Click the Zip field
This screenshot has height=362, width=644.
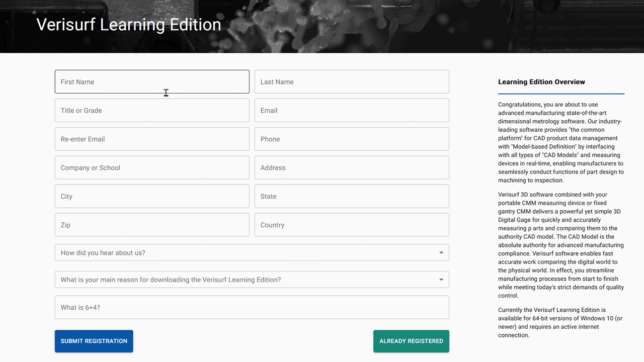[x=152, y=225]
